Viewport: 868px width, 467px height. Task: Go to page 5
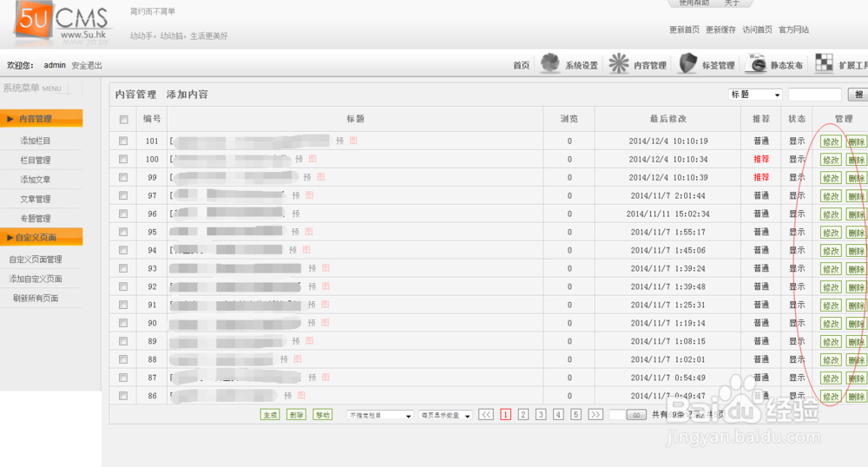pyautogui.click(x=576, y=414)
